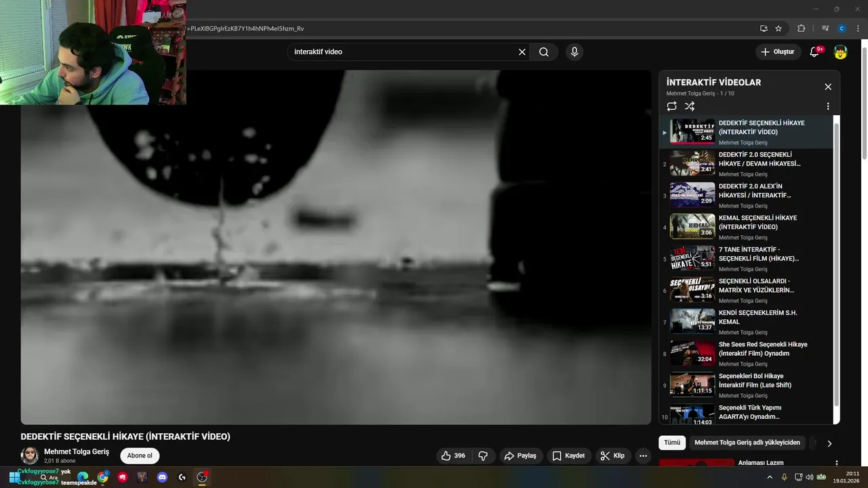This screenshot has width=868, height=488.
Task: Select SEÇENEKLİ OLSALARDI - MATRİX video
Action: [746, 290]
